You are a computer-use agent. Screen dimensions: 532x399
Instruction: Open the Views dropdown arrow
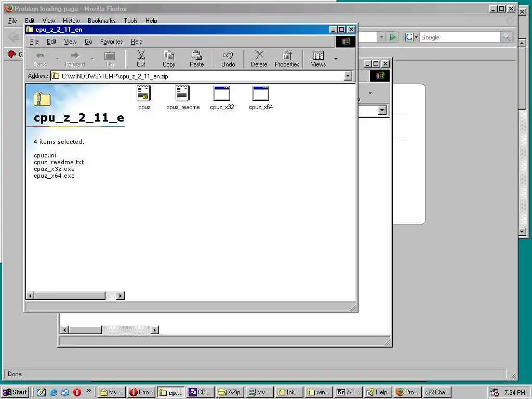pyautogui.click(x=336, y=59)
